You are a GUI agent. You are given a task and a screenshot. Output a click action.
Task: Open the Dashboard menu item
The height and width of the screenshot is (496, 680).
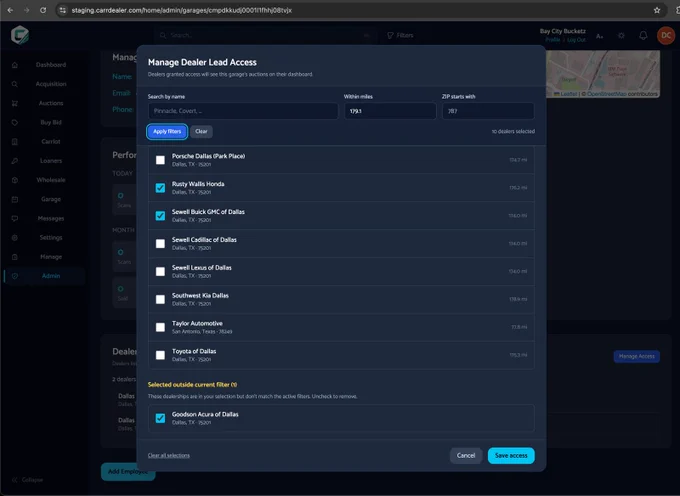pos(51,65)
